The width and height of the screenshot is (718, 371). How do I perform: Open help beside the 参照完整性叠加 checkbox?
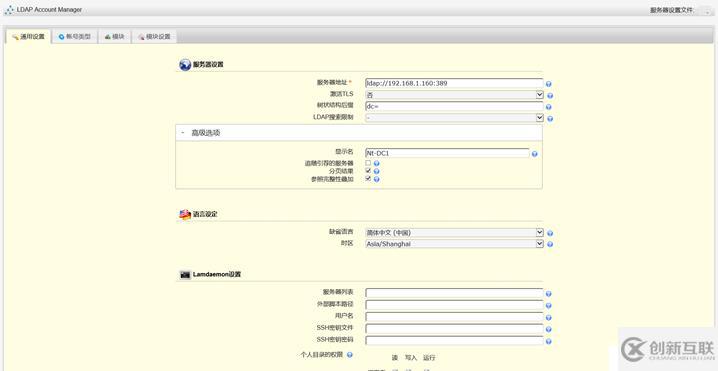376,179
